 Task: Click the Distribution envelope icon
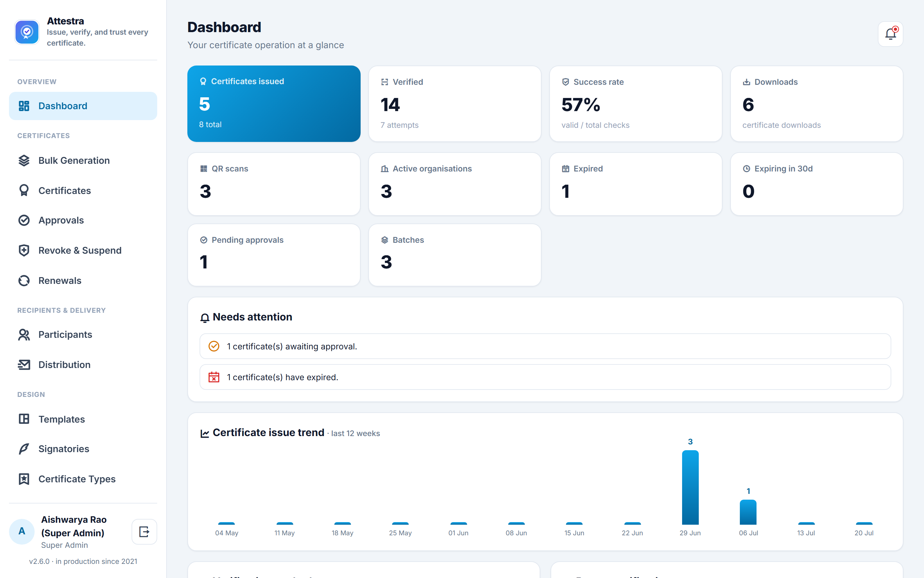pos(24,365)
